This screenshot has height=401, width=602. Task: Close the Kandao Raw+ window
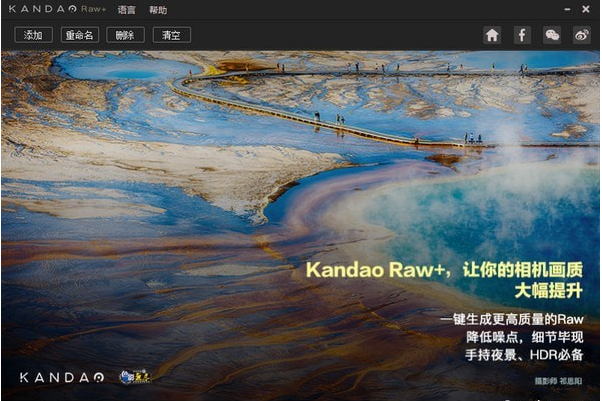[586, 9]
